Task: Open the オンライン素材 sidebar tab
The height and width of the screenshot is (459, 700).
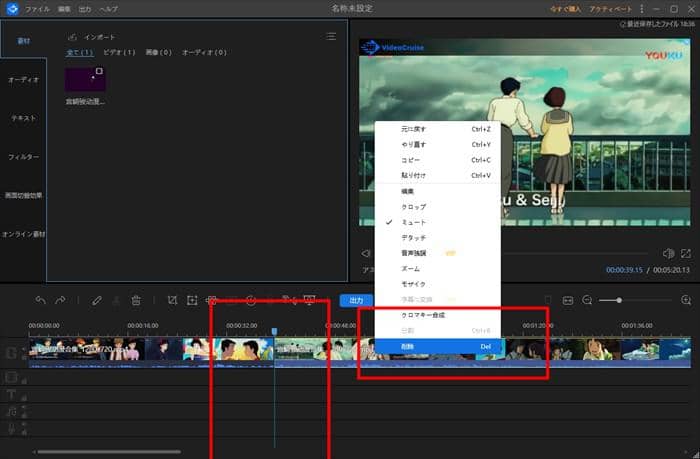Action: coord(23,234)
